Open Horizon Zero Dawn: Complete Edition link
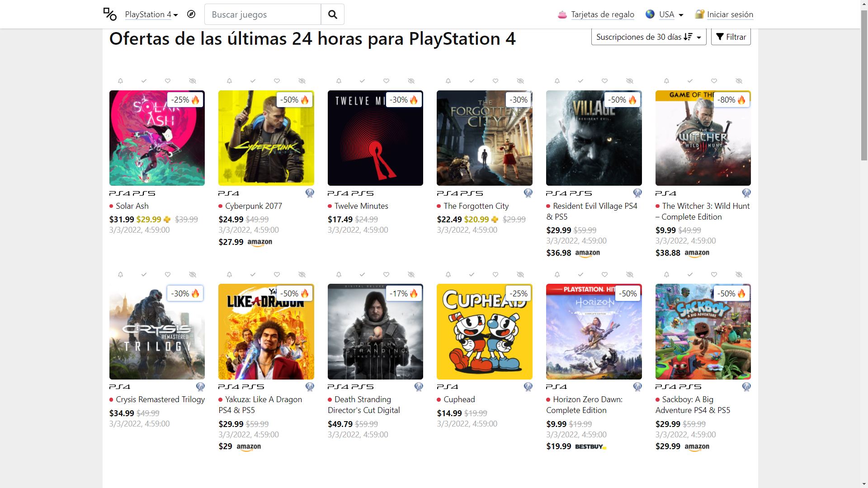The height and width of the screenshot is (488, 868). point(584,405)
